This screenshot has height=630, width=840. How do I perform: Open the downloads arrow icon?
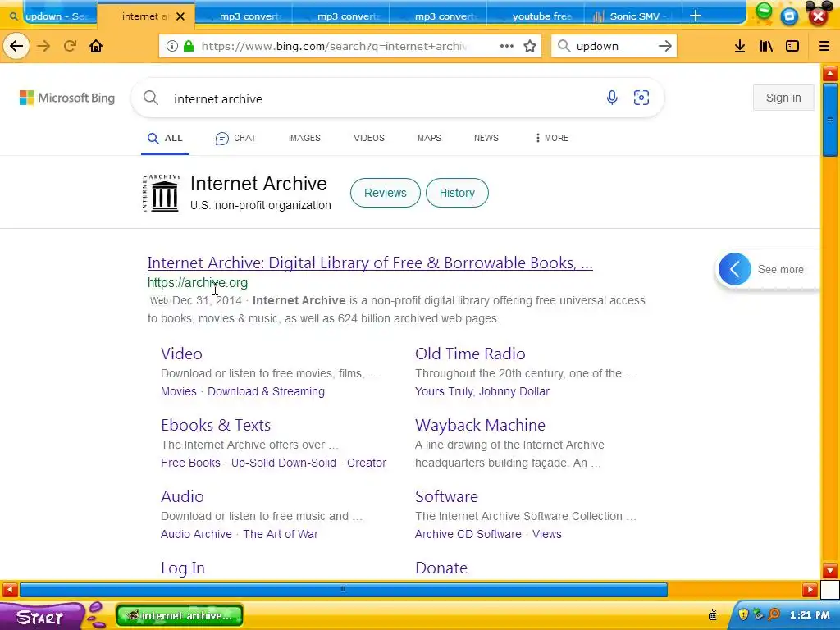(740, 46)
